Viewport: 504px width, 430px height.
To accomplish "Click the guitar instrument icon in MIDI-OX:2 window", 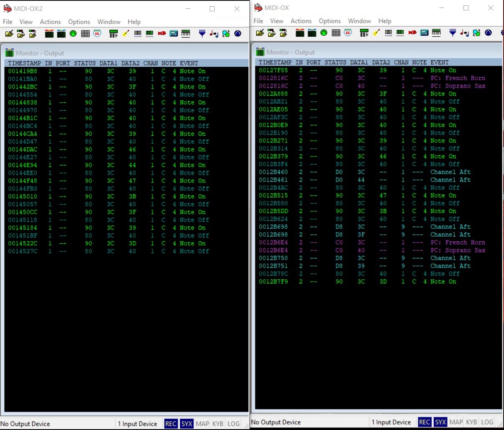I will [126, 34].
